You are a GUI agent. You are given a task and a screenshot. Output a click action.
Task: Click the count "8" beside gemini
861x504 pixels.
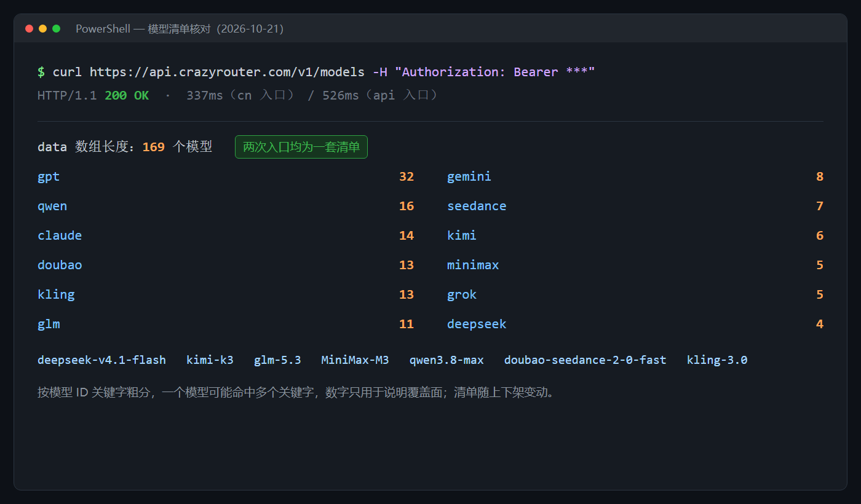click(x=820, y=176)
